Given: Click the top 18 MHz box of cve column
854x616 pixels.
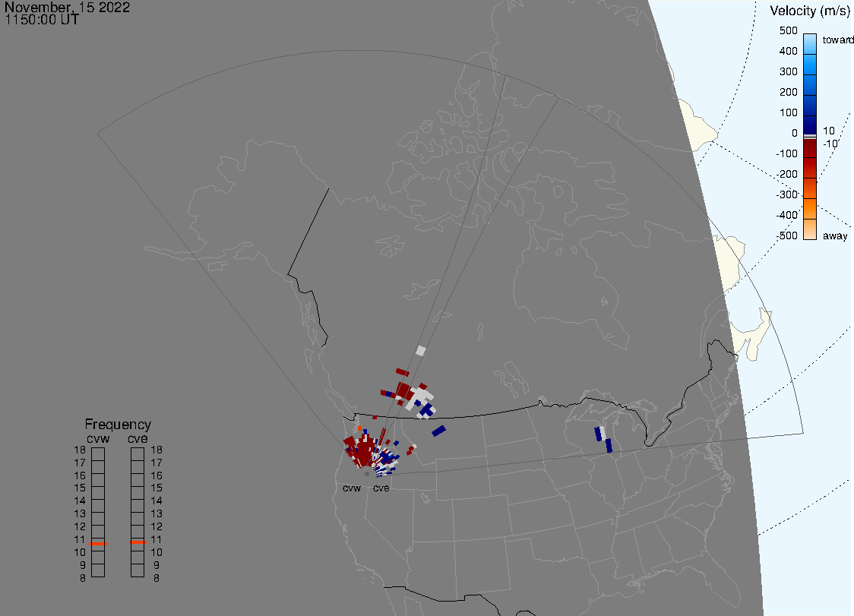Looking at the screenshot, I should coord(138,454).
